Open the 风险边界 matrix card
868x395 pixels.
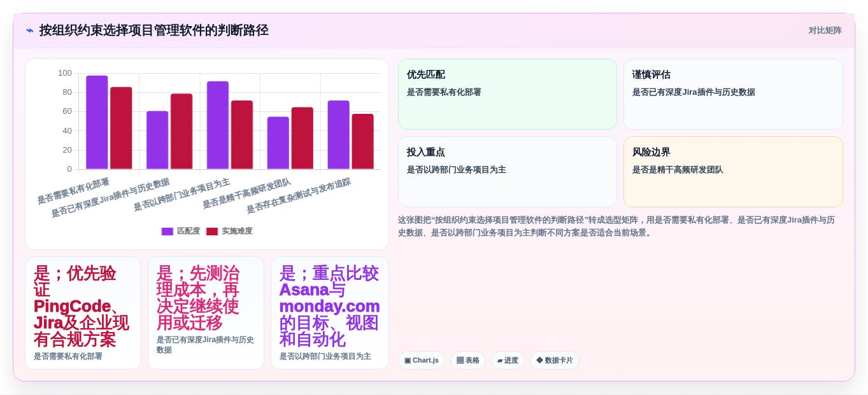point(733,172)
